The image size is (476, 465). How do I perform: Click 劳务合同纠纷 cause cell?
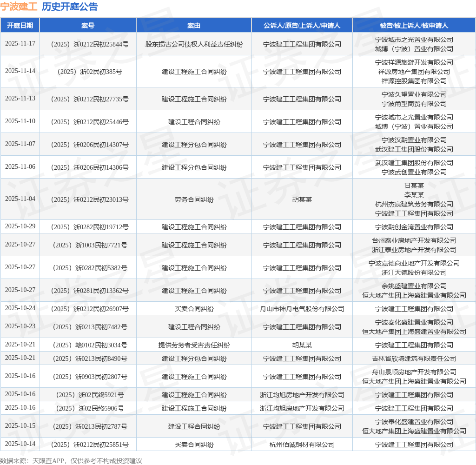(194, 199)
